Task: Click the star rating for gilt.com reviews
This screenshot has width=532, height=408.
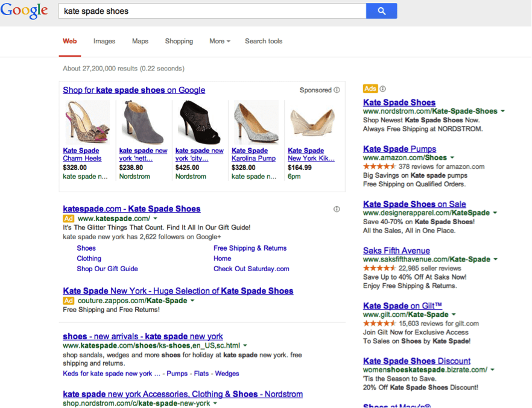Action: [x=379, y=323]
